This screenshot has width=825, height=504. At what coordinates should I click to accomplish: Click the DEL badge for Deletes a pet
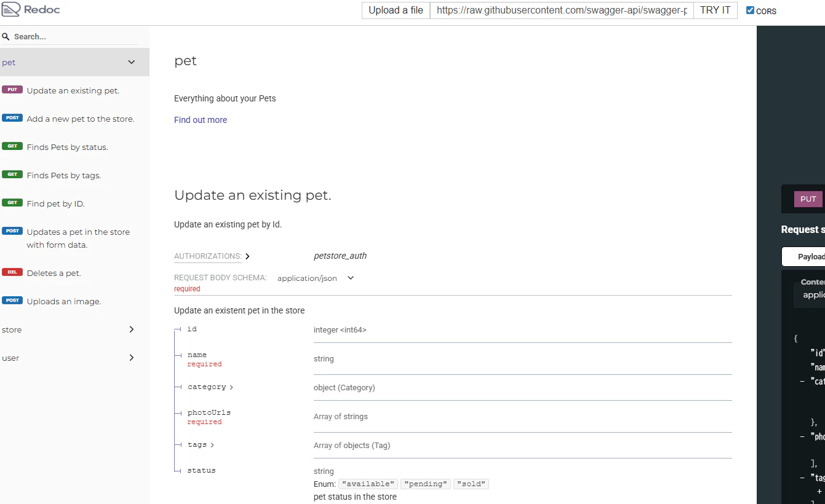pyautogui.click(x=12, y=272)
